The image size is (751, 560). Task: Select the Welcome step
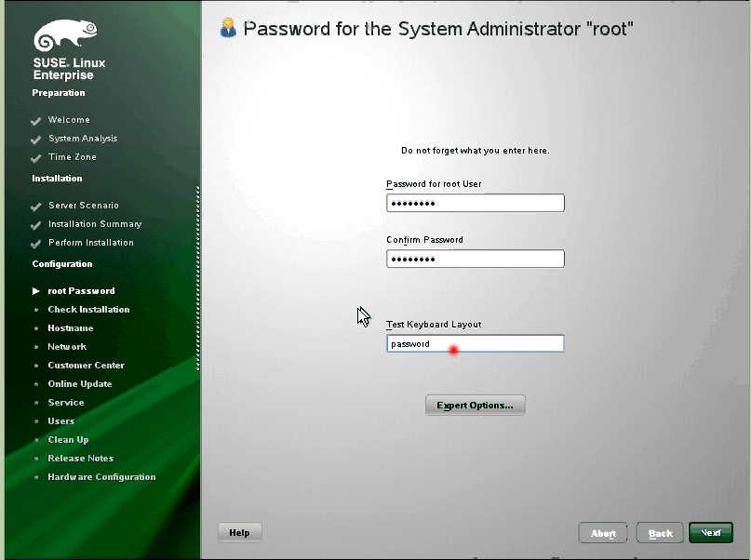tap(69, 120)
